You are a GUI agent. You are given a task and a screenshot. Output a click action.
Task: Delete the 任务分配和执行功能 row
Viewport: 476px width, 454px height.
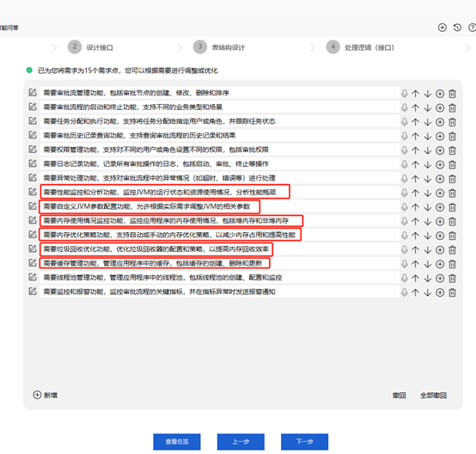coord(452,122)
